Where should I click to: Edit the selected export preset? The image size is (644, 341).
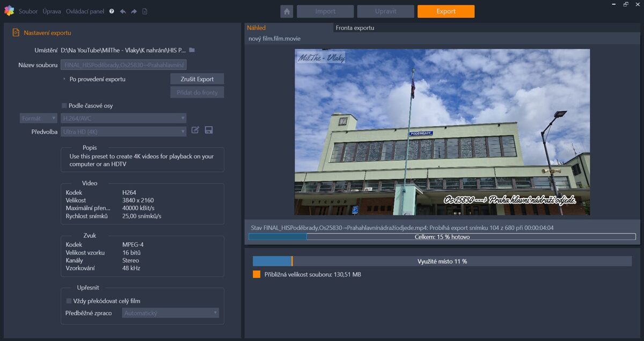195,129
